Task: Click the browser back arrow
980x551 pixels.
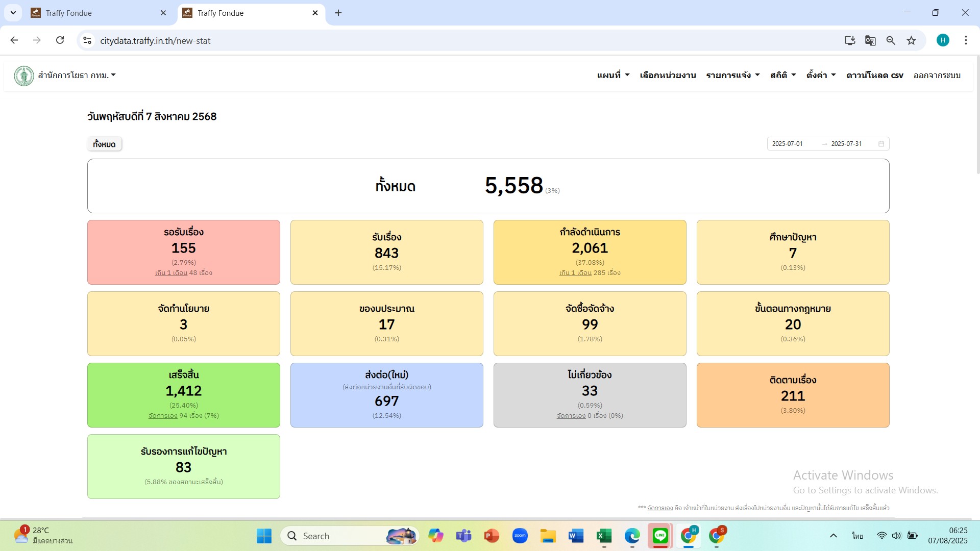Action: pyautogui.click(x=14, y=40)
